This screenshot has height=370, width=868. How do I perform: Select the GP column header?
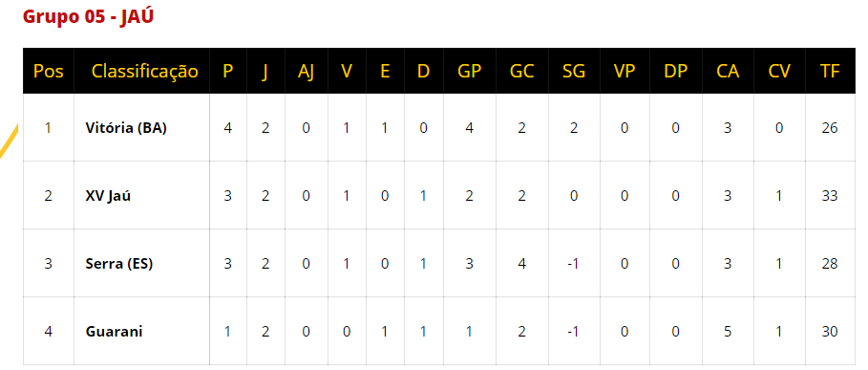click(469, 71)
